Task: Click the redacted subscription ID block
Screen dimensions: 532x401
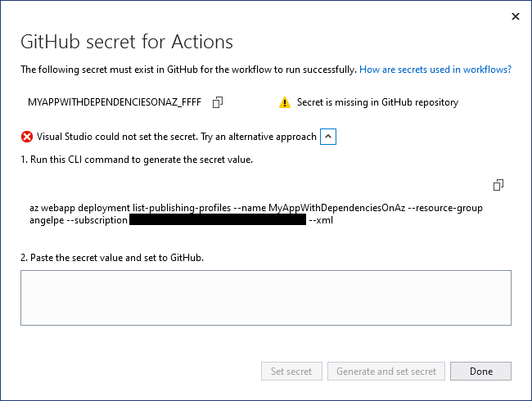Action: [217, 220]
